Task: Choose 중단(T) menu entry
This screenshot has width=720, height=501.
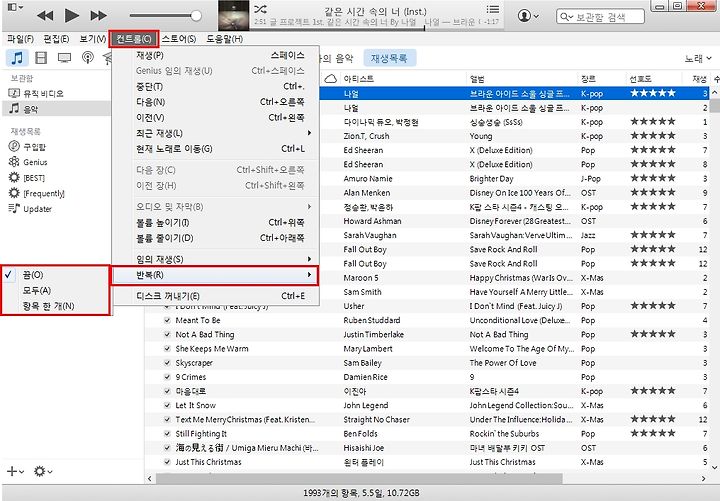Action: (x=215, y=86)
